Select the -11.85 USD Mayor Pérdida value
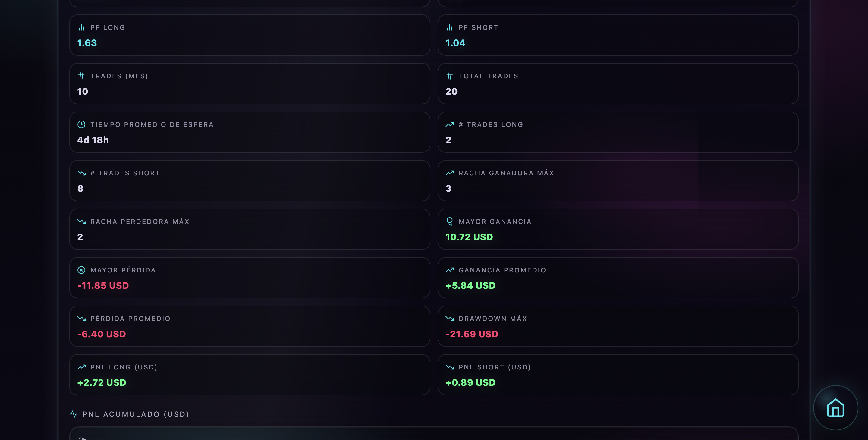Image resolution: width=868 pixels, height=440 pixels. point(103,286)
